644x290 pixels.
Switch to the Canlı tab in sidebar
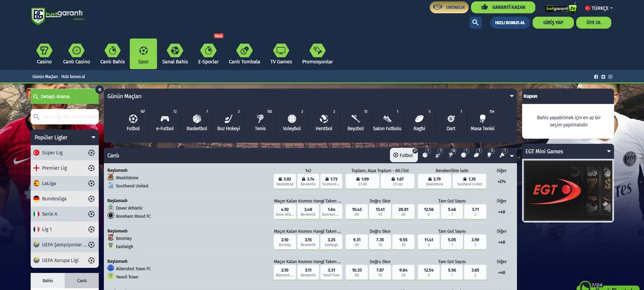(82, 280)
